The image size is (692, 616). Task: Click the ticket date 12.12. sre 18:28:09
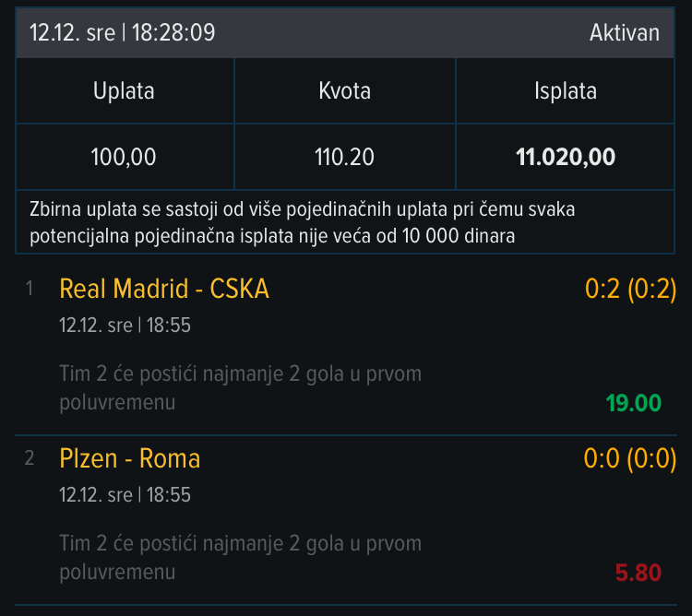tap(123, 33)
